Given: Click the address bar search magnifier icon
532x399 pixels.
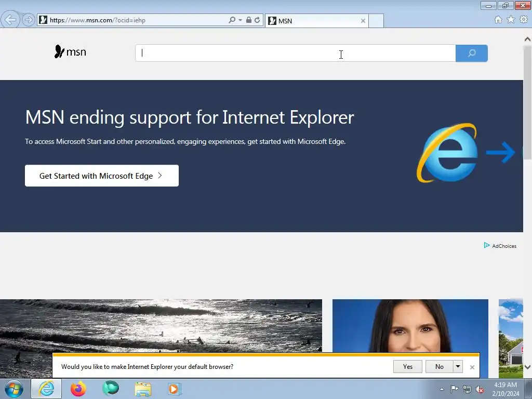Looking at the screenshot, I should pyautogui.click(x=232, y=20).
